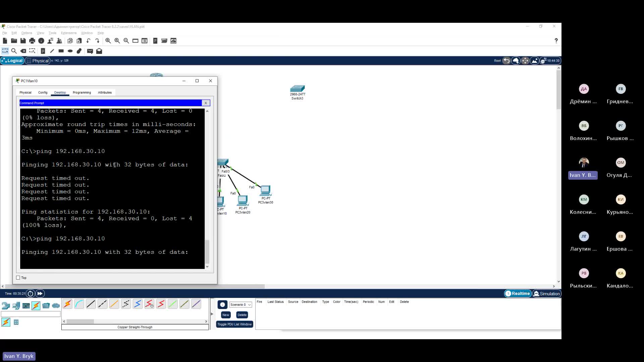Switch to the Physical tab of PC1Vlan10
Screen dimensions: 644x362
pos(25,93)
